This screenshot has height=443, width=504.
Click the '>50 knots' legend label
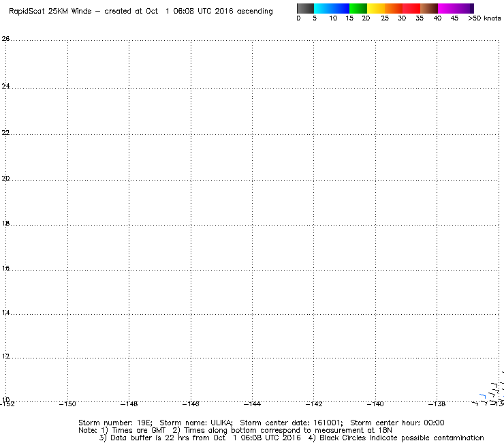(484, 18)
